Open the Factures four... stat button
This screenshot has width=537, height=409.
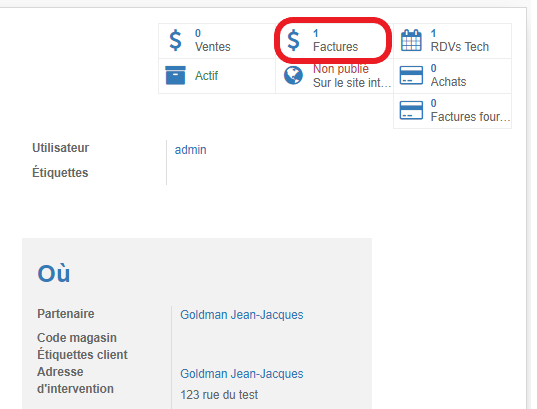pyautogui.click(x=452, y=111)
